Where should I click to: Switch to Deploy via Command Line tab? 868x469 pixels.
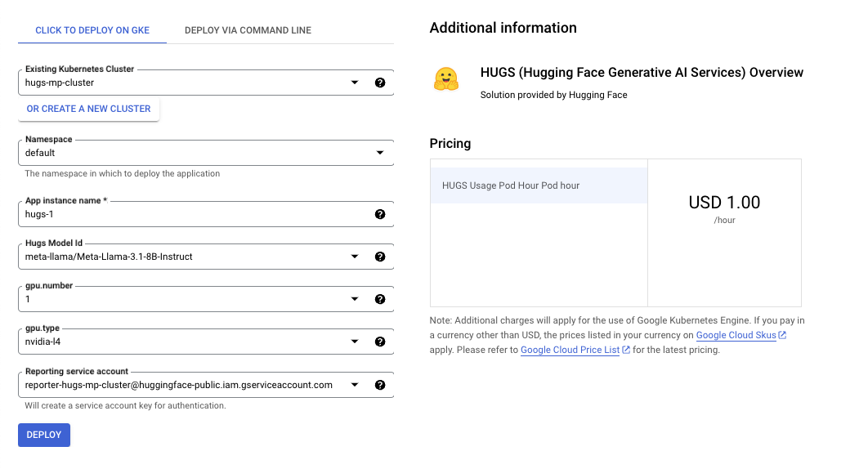coord(248,30)
